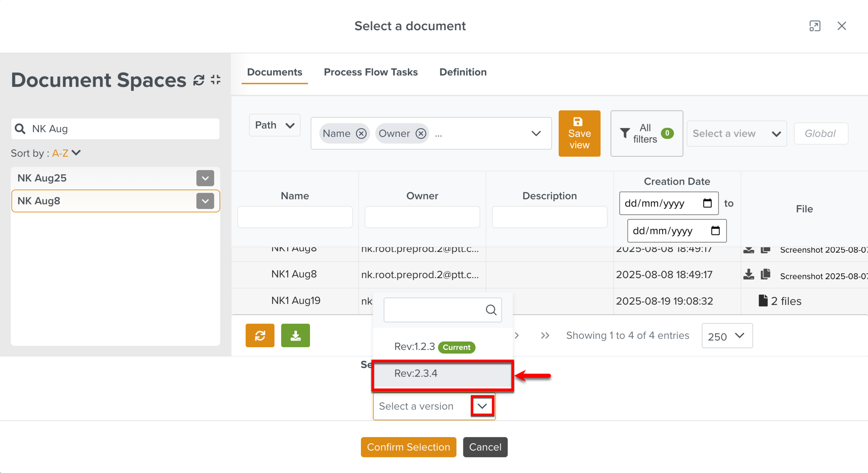Remove the Owner column chip

tap(421, 133)
